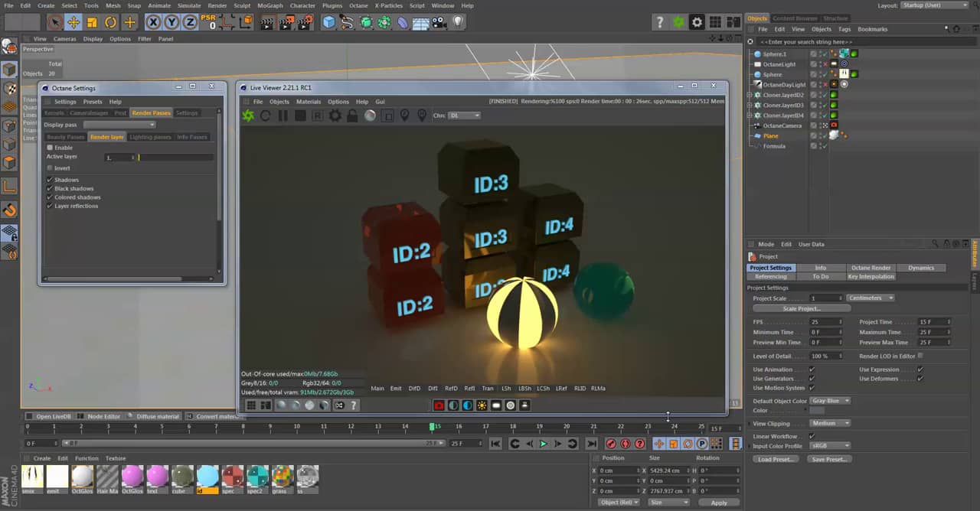Open View Clipping Medium dropdown
Image resolution: width=980 pixels, height=511 pixels.
click(830, 423)
